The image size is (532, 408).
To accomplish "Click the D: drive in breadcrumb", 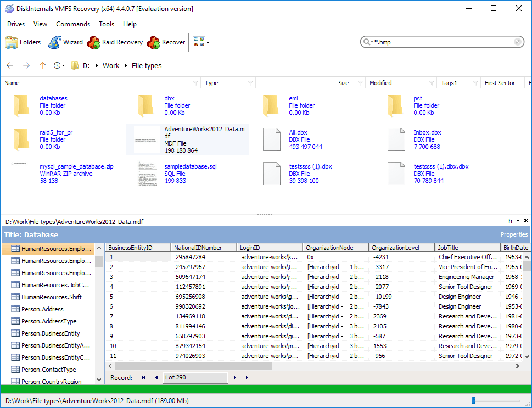I will click(86, 65).
